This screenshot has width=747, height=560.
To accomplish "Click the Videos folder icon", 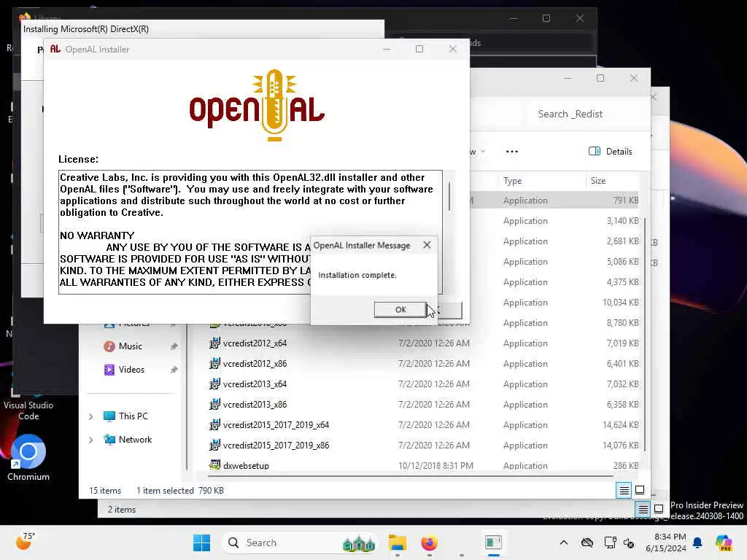I will 109,370.
